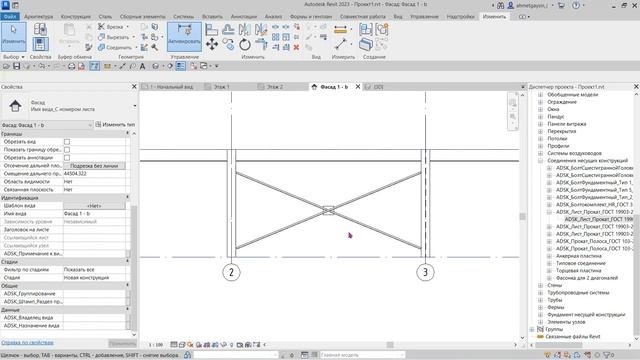Expand the Стены tree node

pyautogui.click(x=540, y=285)
